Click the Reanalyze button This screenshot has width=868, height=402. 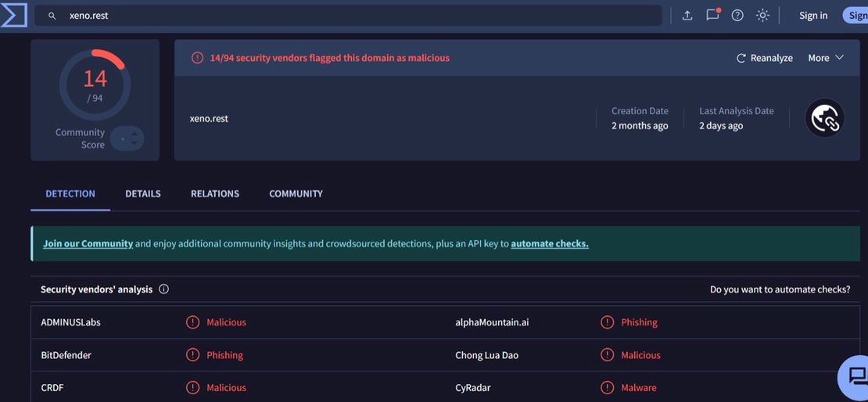coord(764,58)
